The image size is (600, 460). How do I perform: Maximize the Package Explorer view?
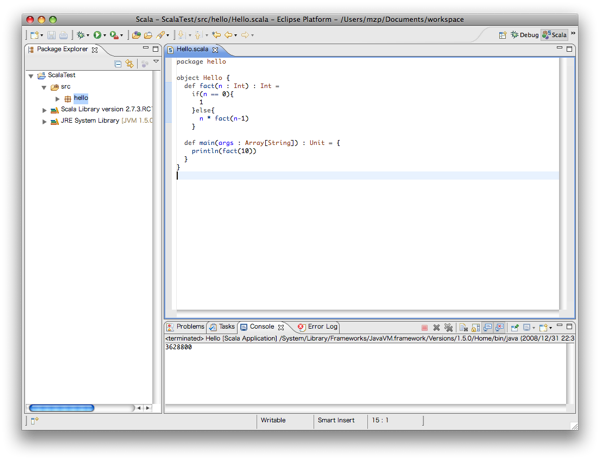coord(155,49)
